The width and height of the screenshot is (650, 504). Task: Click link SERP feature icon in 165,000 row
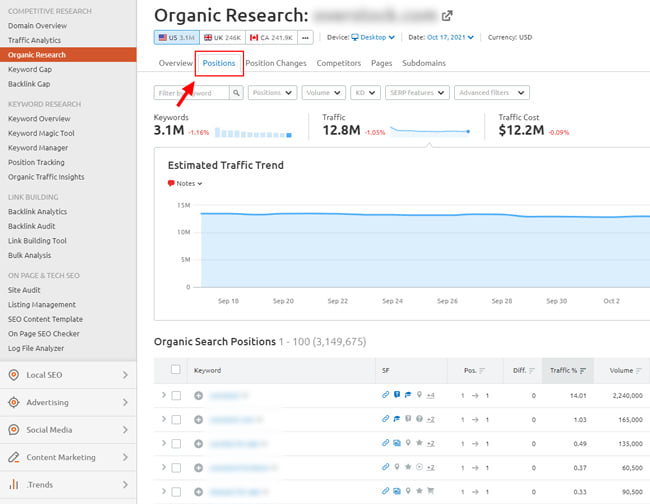coord(386,419)
